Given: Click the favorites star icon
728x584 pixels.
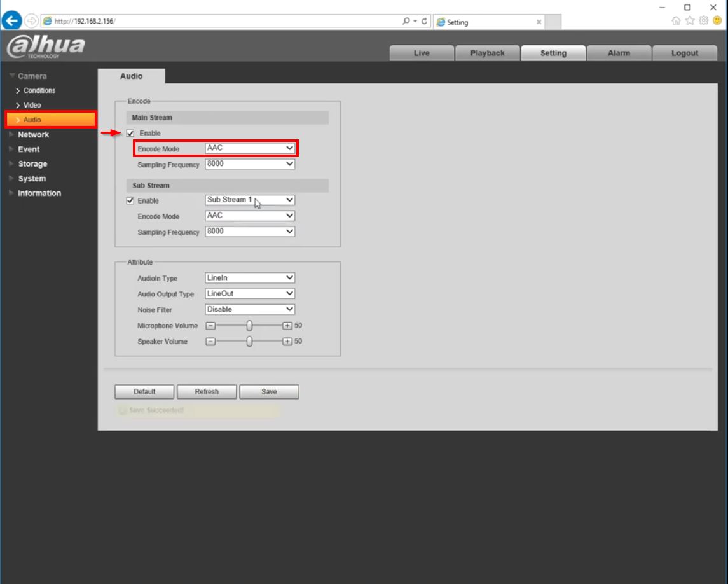Looking at the screenshot, I should [690, 21].
